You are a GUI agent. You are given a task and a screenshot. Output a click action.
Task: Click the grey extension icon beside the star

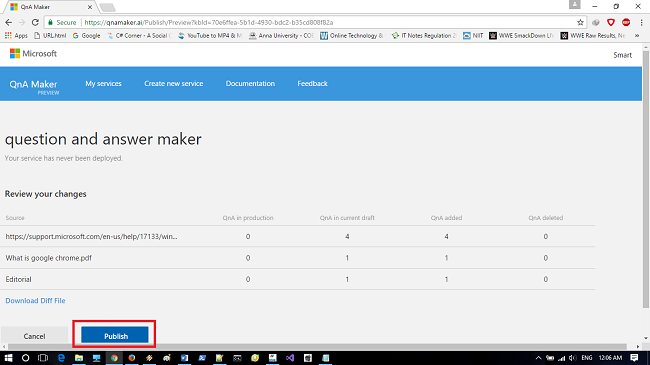click(x=596, y=22)
